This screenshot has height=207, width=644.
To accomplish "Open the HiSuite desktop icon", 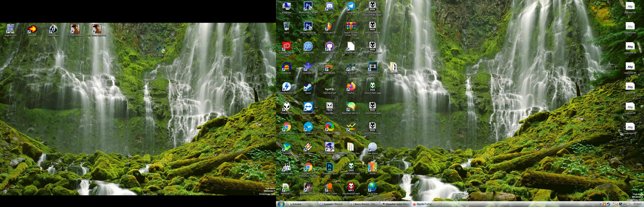I will (287, 149).
